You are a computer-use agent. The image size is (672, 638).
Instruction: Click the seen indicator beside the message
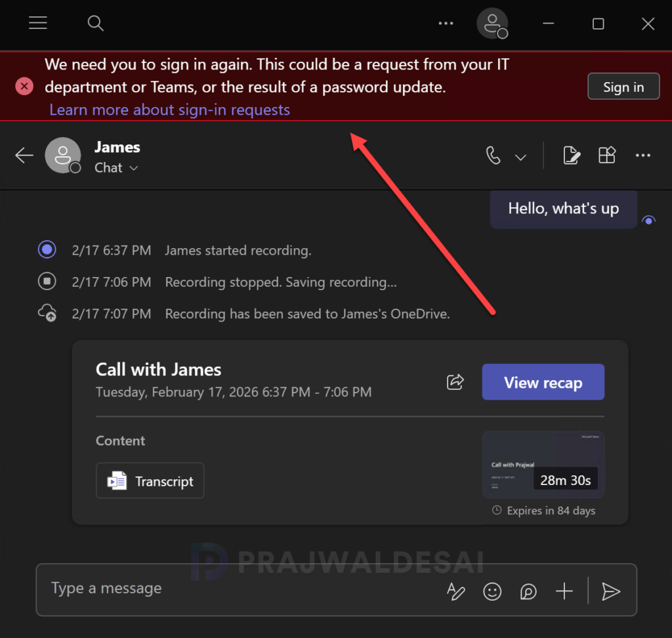(648, 221)
